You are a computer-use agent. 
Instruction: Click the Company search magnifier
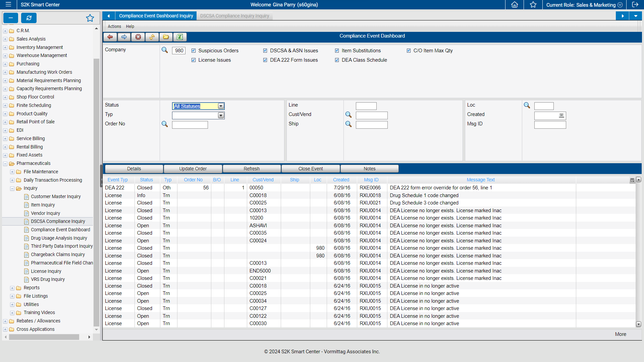pos(165,50)
